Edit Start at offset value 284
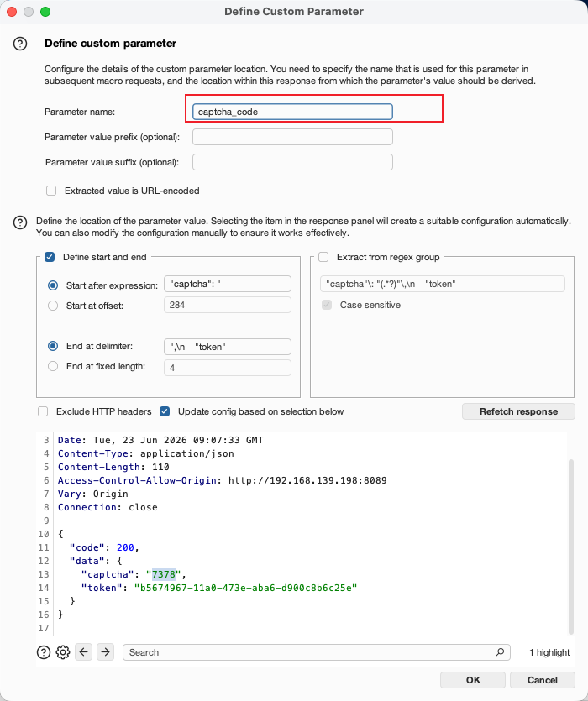 click(x=228, y=305)
